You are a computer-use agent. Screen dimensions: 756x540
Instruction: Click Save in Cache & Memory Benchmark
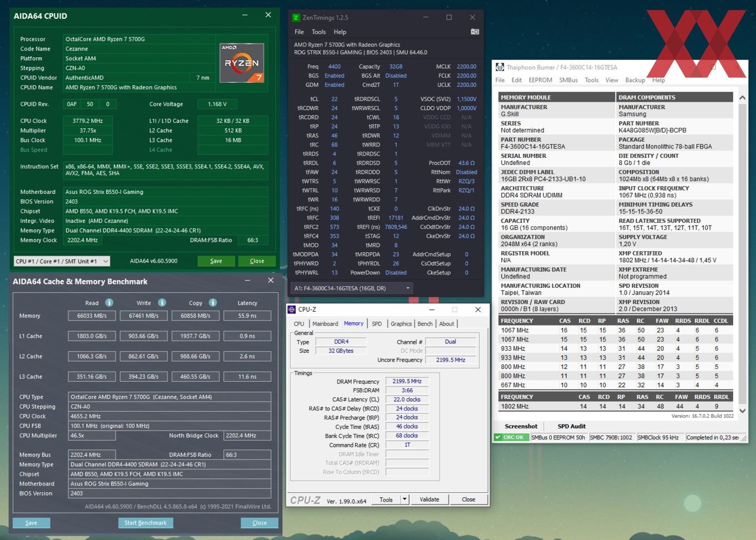pos(31,523)
